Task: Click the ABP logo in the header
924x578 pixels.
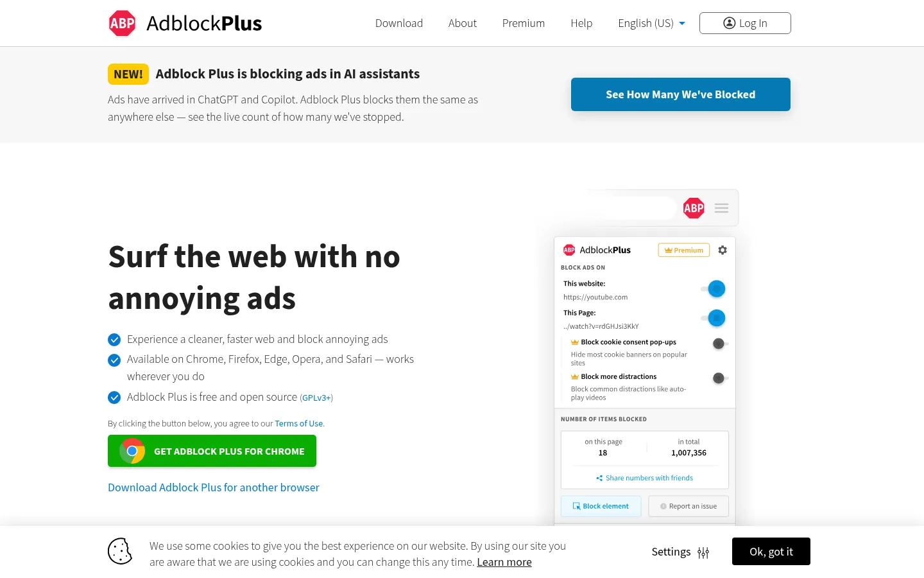Action: click(x=122, y=24)
